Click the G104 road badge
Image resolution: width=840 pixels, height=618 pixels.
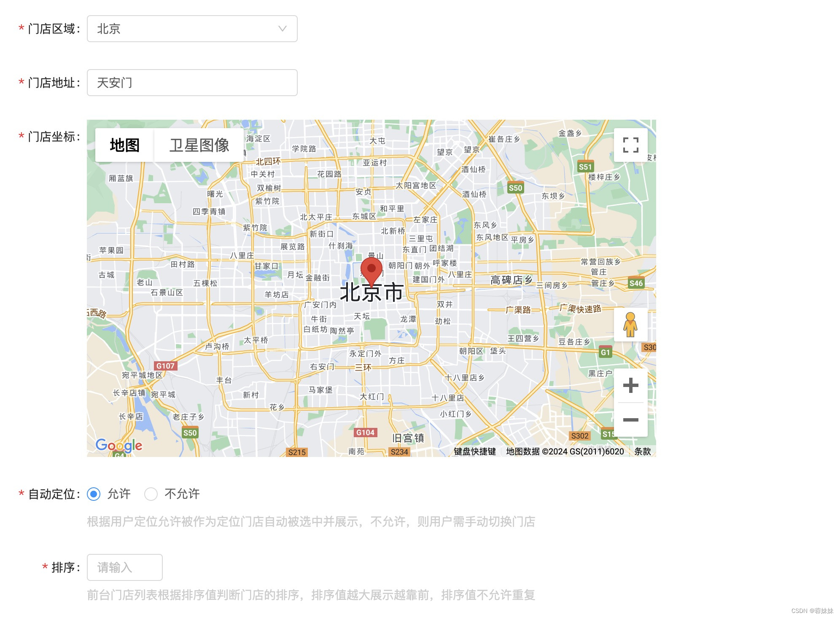[365, 433]
